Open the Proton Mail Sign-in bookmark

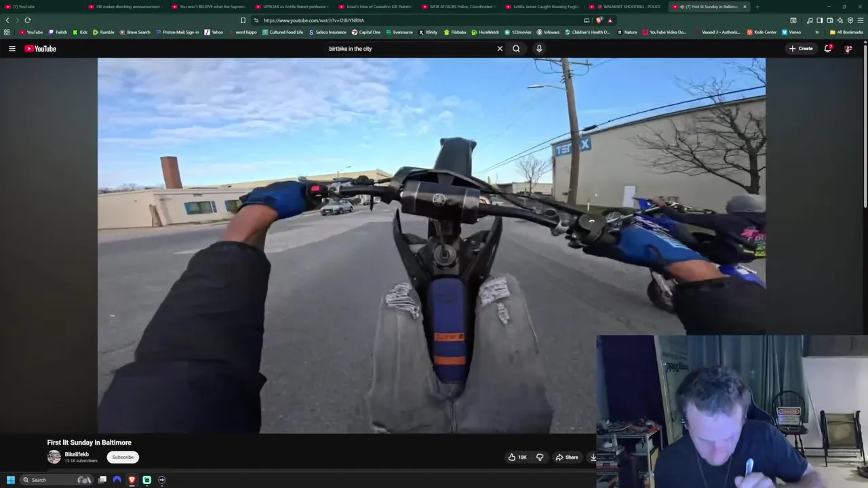click(x=178, y=32)
